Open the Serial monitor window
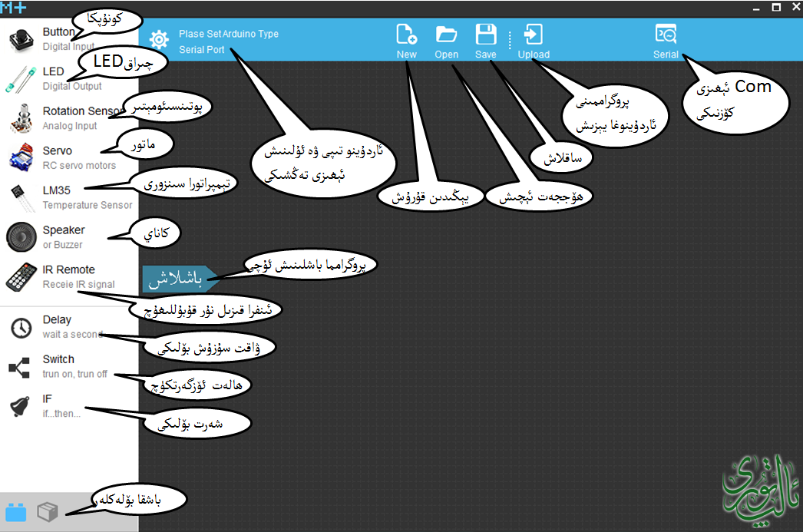803x532 pixels. tap(666, 41)
